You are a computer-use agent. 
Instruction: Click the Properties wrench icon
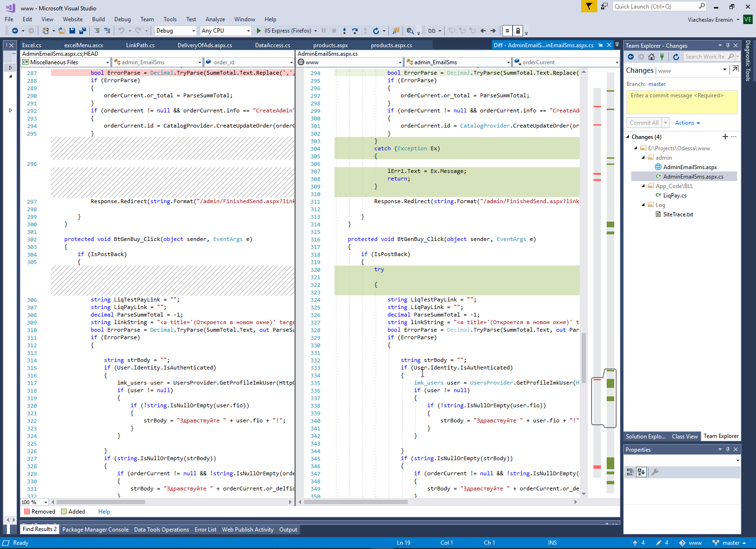point(655,472)
